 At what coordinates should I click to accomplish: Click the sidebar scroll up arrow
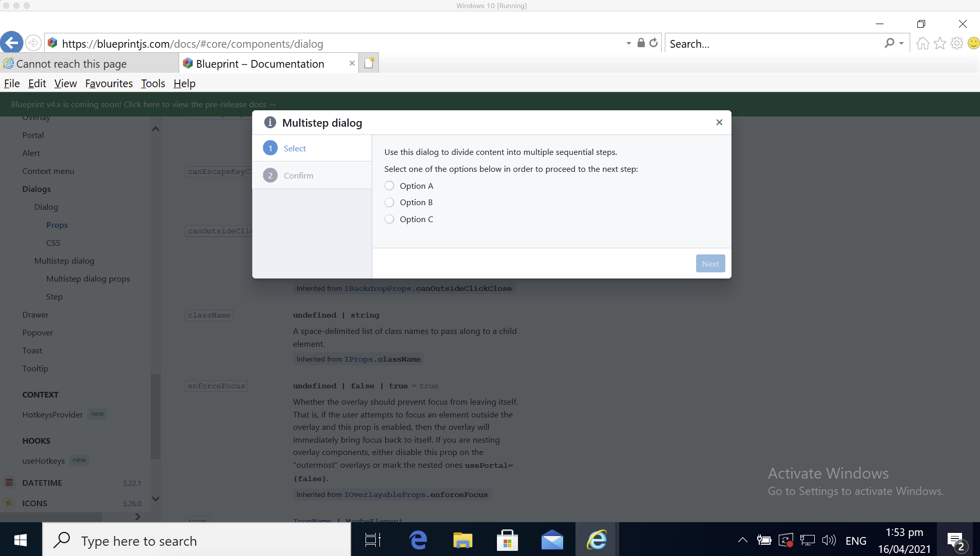[x=156, y=129]
